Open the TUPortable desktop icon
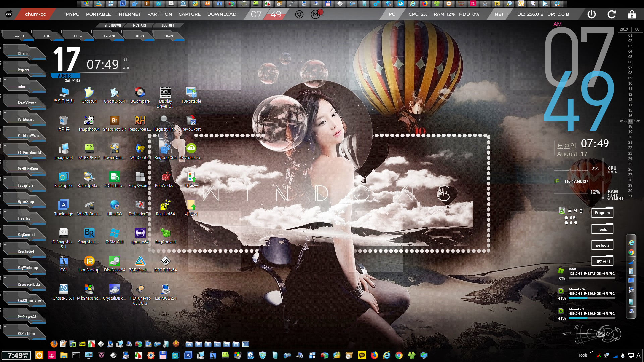Viewport: 644px width, 362px height. click(x=191, y=95)
